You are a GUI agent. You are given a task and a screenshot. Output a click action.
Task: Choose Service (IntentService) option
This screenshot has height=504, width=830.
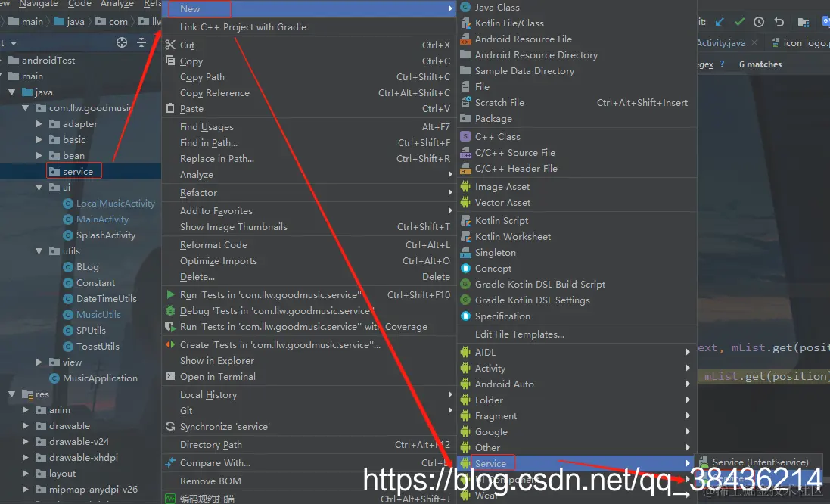(760, 462)
